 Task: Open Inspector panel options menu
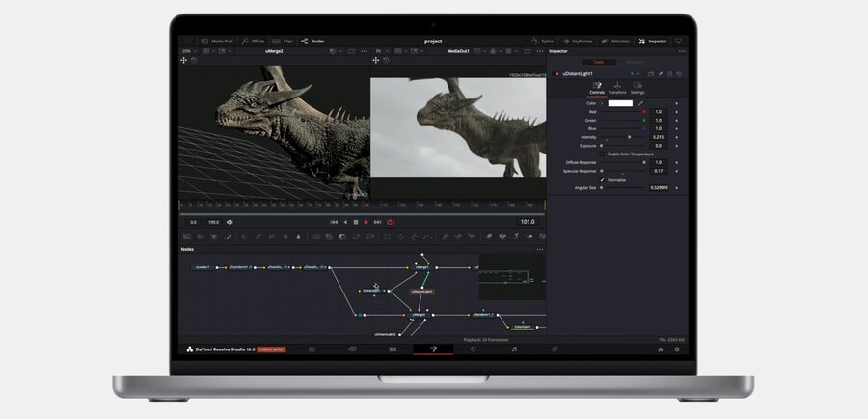pyautogui.click(x=682, y=51)
